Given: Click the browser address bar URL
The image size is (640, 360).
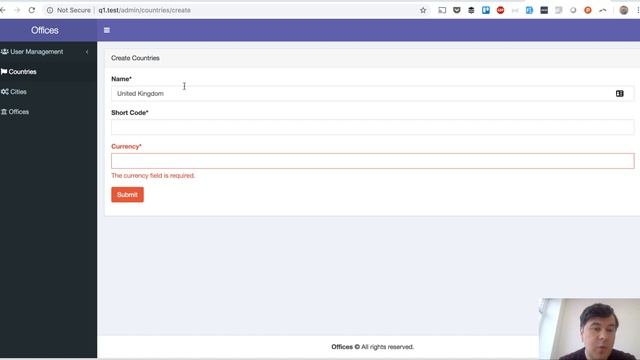Looking at the screenshot, I should pos(144,10).
